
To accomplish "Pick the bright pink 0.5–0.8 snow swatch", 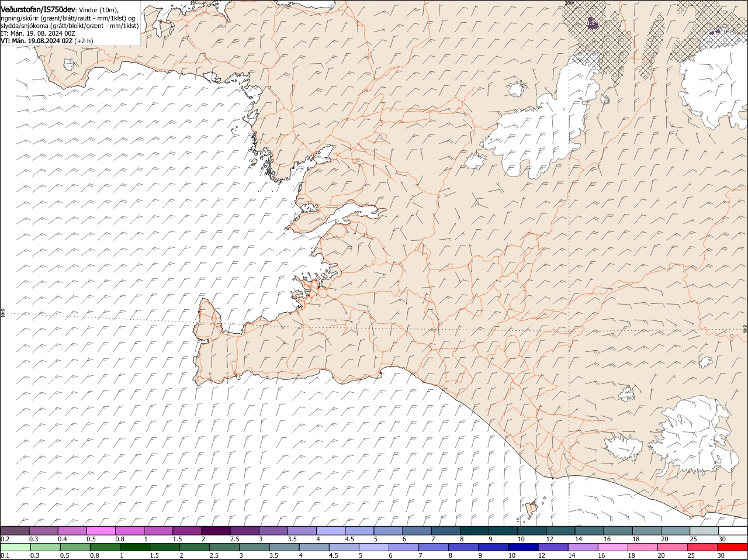I will pyautogui.click(x=101, y=531).
